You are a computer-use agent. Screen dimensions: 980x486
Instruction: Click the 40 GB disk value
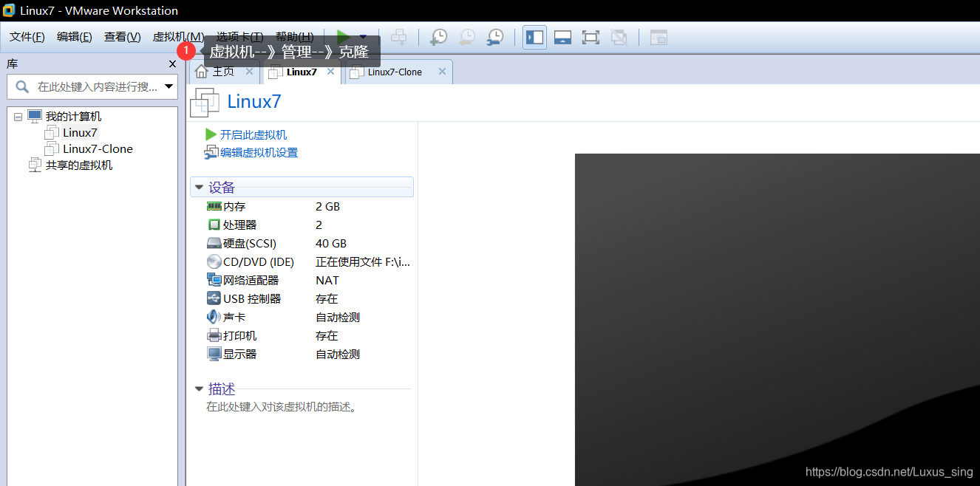click(331, 244)
